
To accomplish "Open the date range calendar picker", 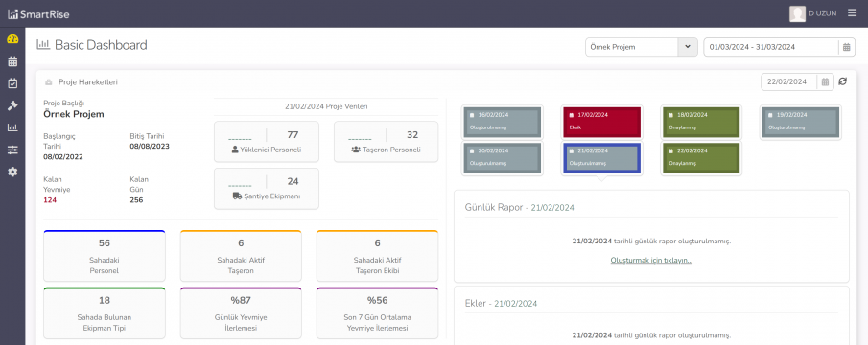I will tap(846, 47).
